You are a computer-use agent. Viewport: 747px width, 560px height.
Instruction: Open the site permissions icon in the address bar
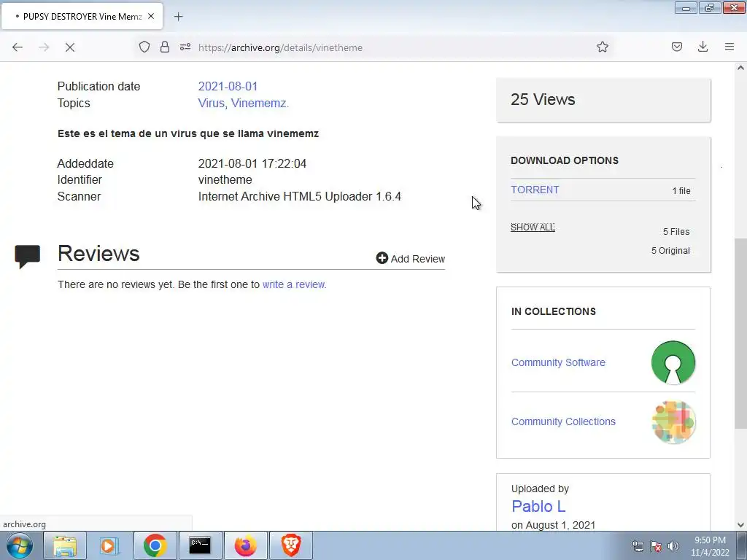pyautogui.click(x=185, y=47)
